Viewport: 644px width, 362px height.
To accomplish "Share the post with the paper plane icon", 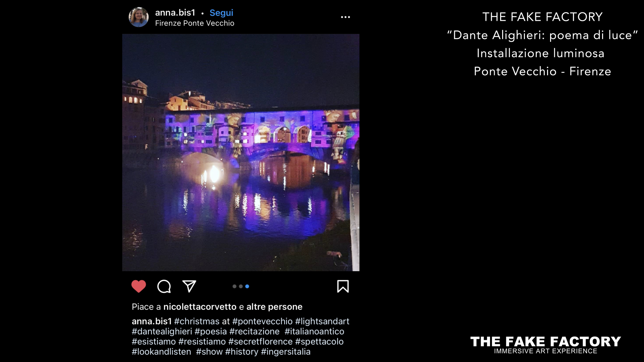I will tap(189, 286).
